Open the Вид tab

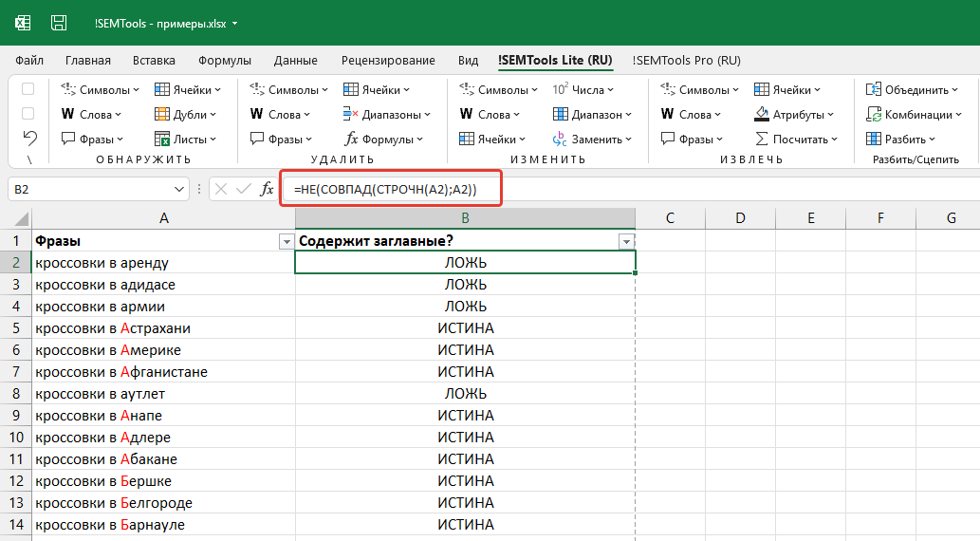[x=468, y=60]
